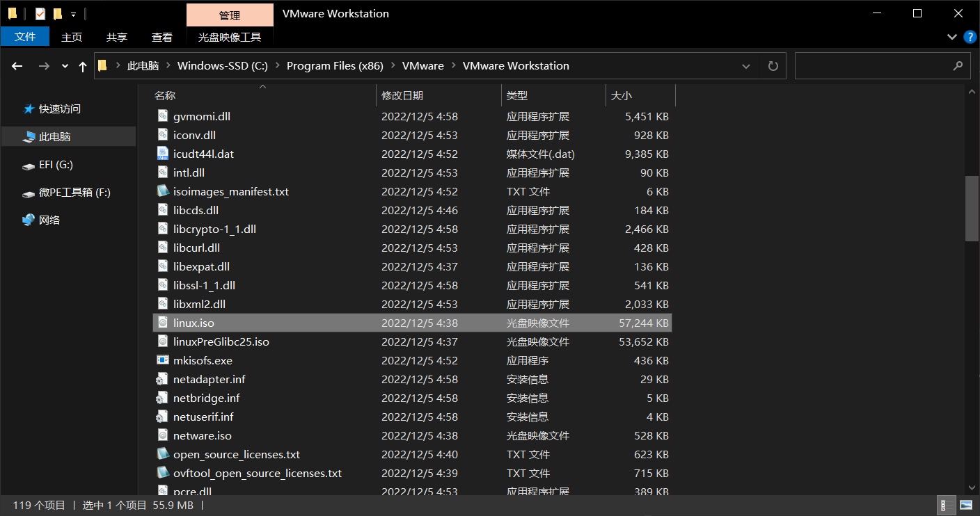
Task: Click the gvmomi.dll file icon
Action: 162,116
